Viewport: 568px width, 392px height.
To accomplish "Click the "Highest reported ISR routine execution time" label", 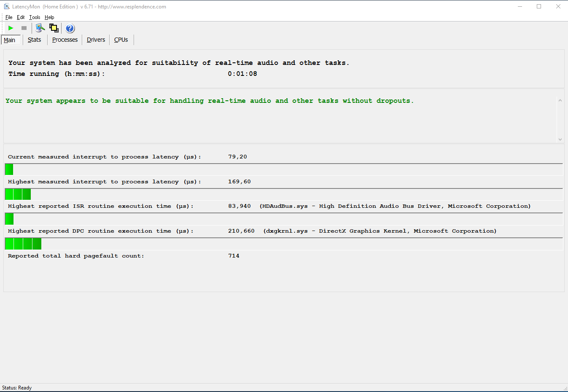I will pyautogui.click(x=101, y=206).
